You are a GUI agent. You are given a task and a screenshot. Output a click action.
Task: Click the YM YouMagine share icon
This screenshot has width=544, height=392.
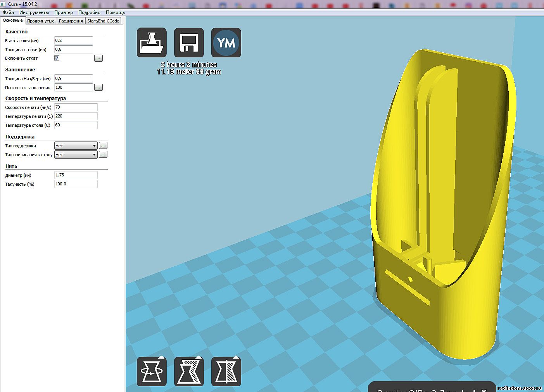[x=226, y=43]
